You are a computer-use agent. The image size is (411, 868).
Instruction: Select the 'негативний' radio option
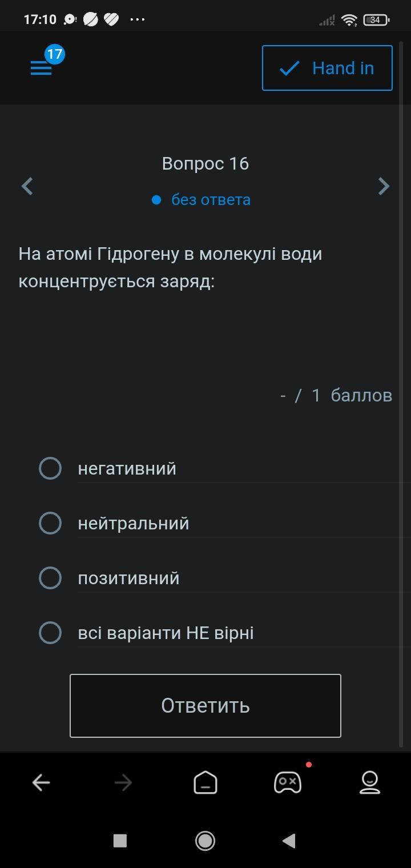point(50,468)
